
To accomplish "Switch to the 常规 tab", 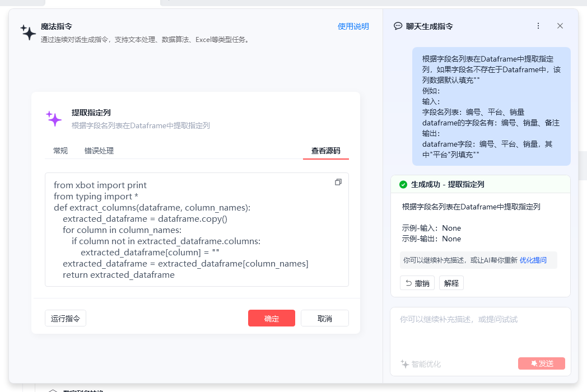I will (60, 151).
